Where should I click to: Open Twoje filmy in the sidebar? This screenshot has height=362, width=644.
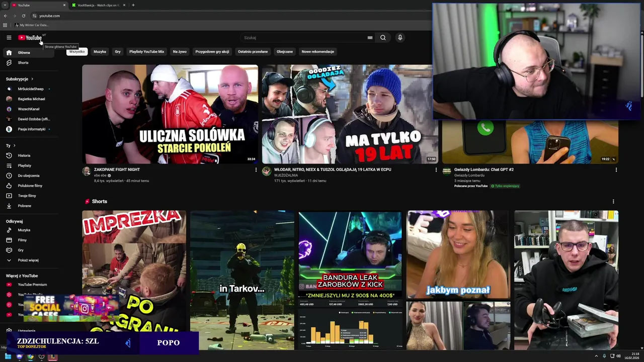29,196
